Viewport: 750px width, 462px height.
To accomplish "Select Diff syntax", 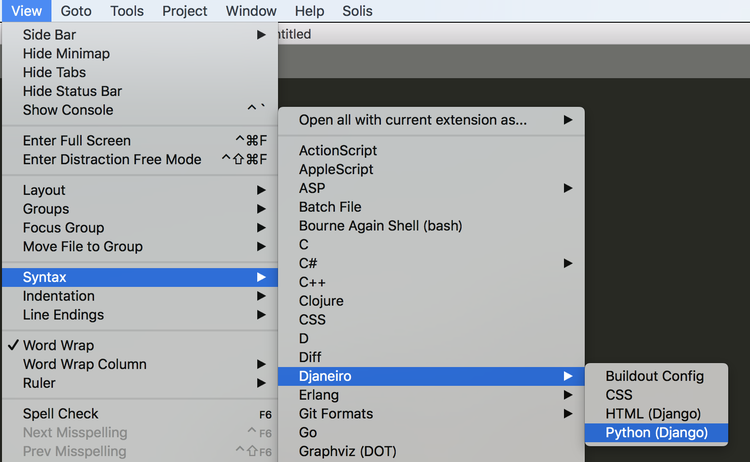I will point(431,357).
